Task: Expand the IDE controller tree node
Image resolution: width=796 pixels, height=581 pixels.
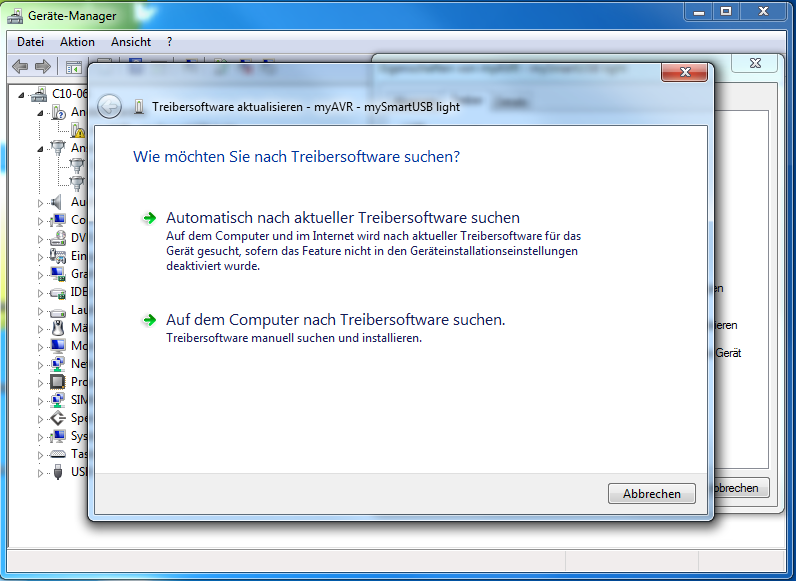Action: (x=41, y=292)
